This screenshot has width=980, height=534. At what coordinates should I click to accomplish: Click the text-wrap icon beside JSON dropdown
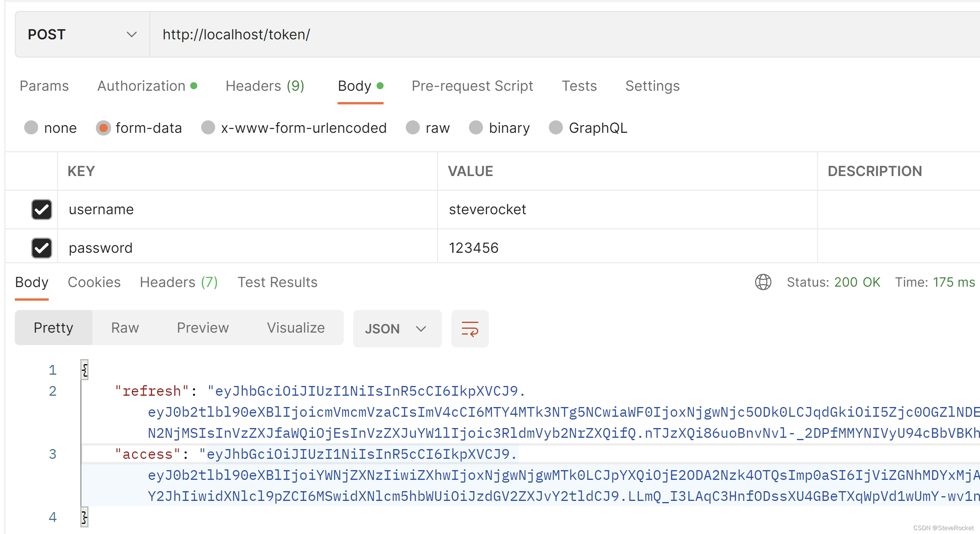[470, 328]
